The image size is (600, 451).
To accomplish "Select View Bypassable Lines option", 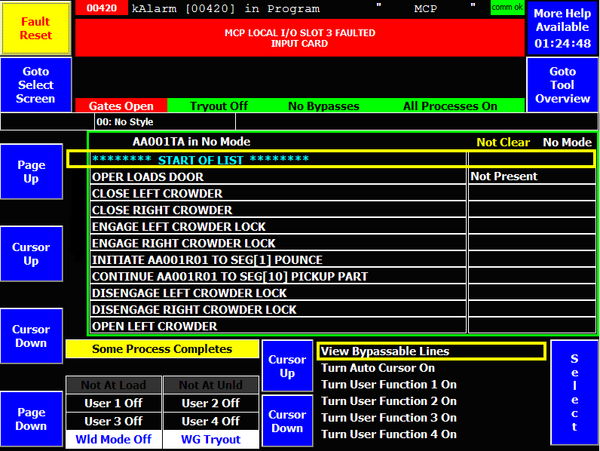I will [431, 351].
